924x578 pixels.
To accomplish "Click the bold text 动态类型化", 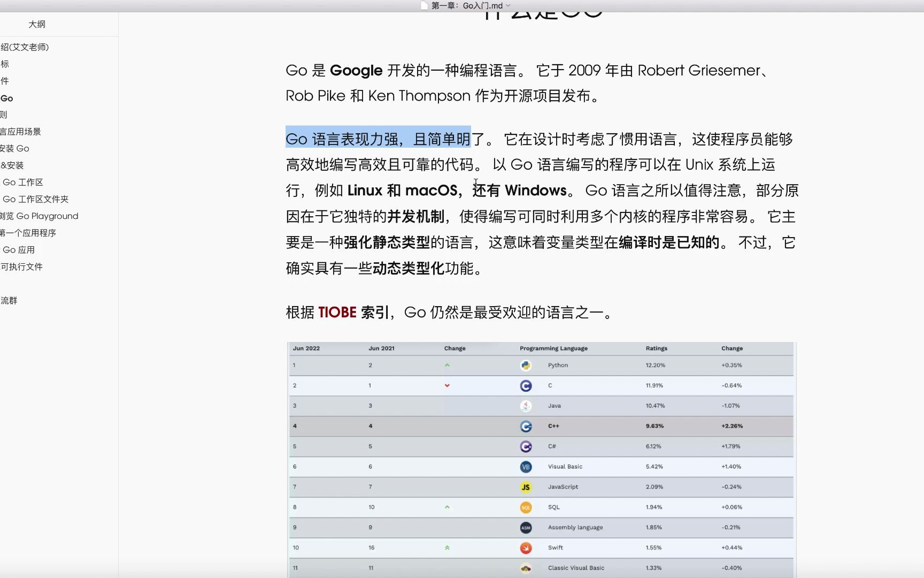I will [x=409, y=268].
